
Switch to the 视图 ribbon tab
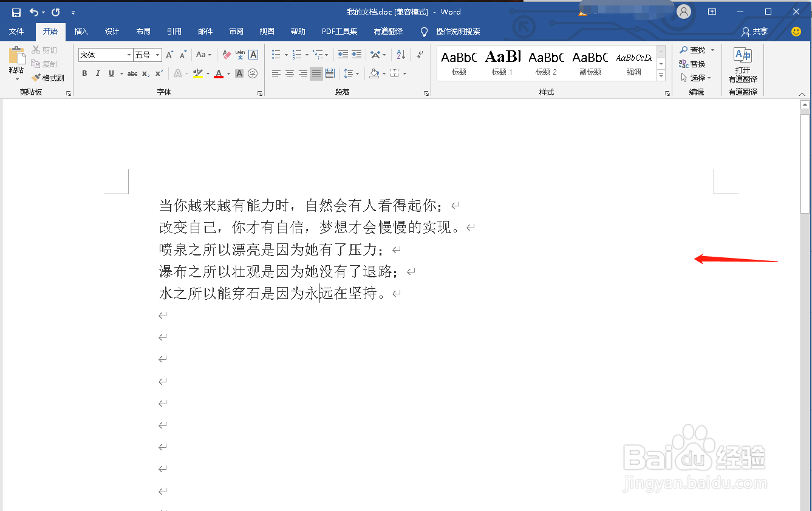pos(267,32)
